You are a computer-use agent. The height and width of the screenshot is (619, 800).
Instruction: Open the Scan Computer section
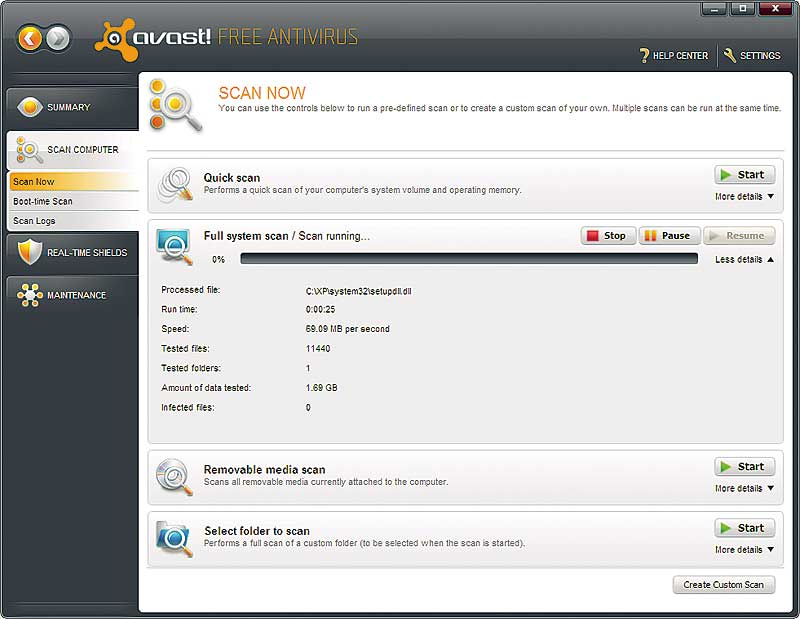72,150
